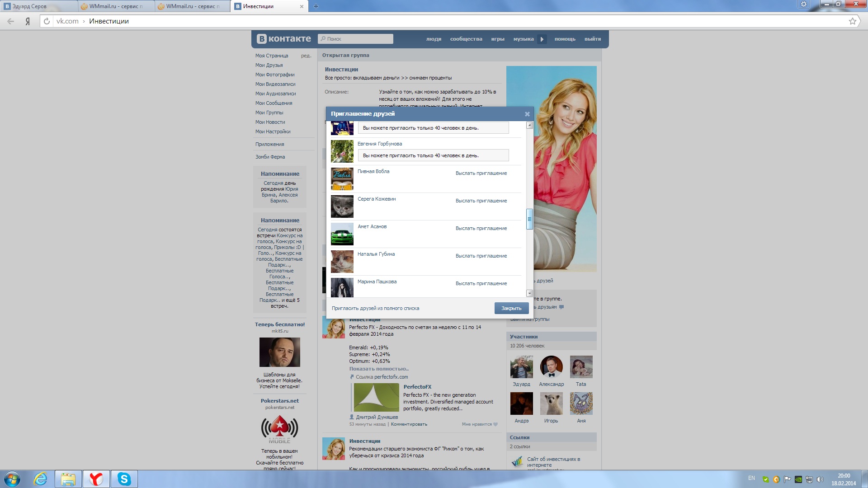Viewport: 868px width, 488px height.
Task: Close the Приглашение друзей dialog with X
Action: (x=527, y=114)
